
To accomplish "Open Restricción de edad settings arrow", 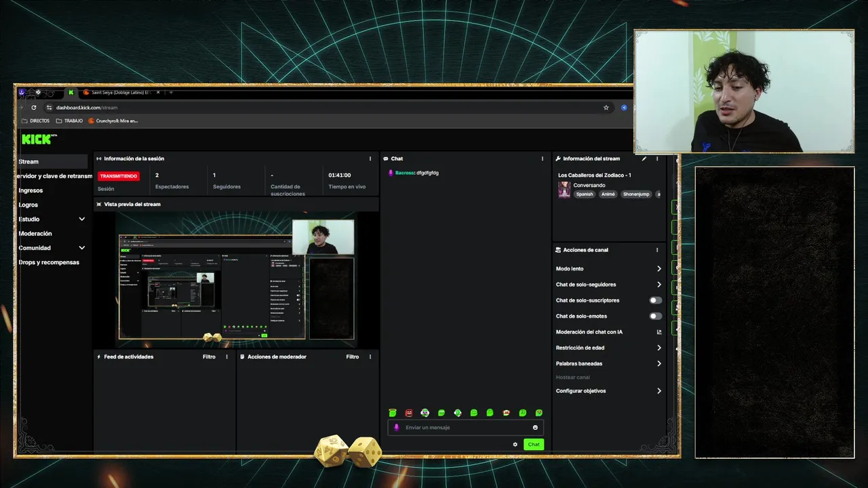I will (659, 348).
